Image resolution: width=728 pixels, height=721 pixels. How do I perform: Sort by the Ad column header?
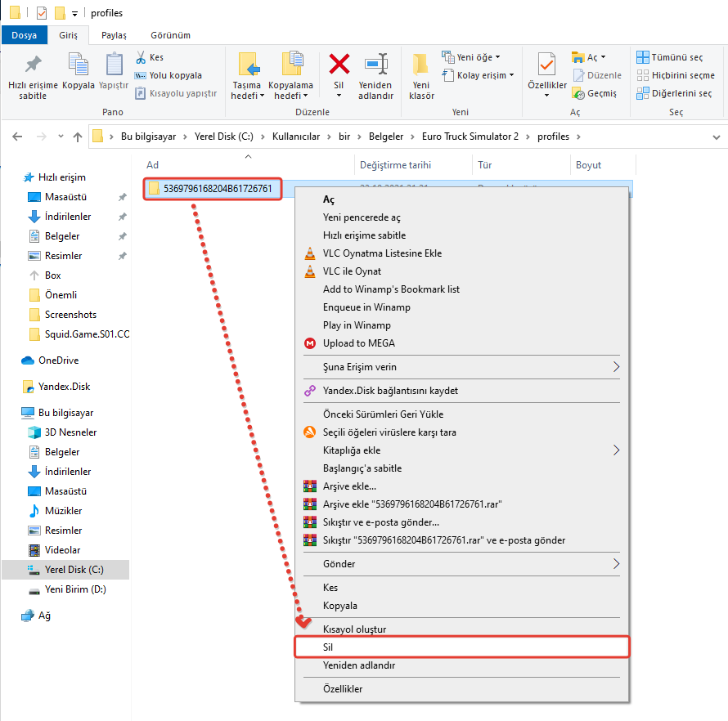(152, 165)
